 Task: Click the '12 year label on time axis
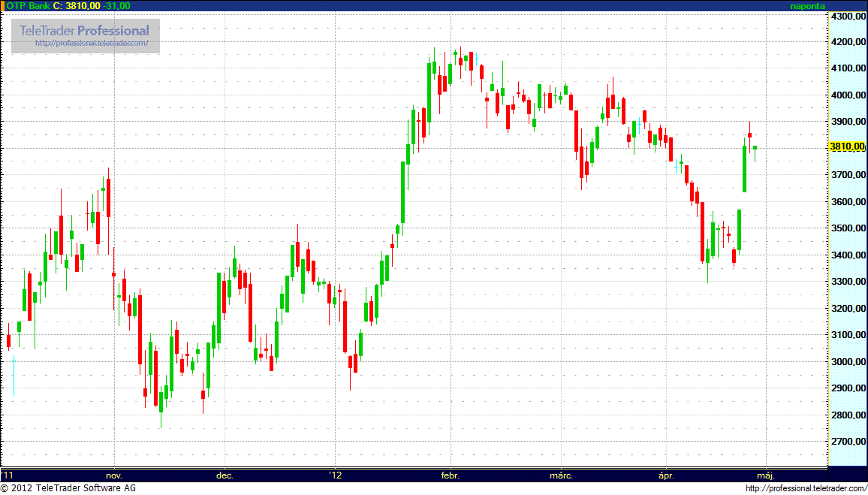click(x=334, y=475)
